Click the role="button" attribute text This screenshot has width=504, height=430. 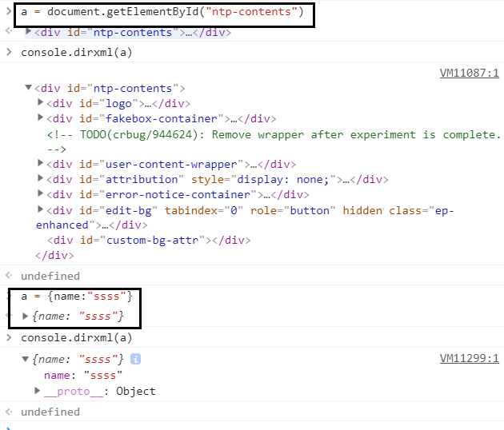tap(293, 210)
